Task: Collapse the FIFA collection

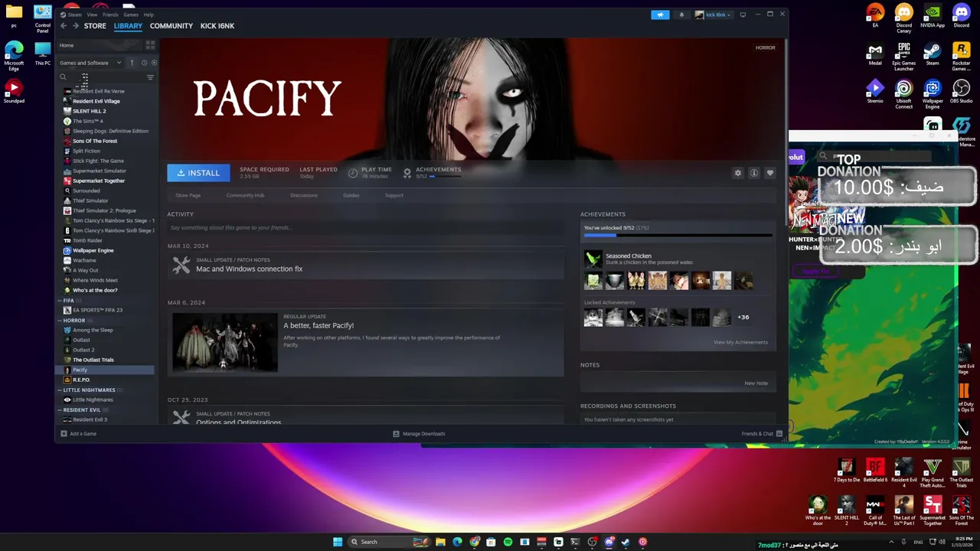Action: point(61,301)
